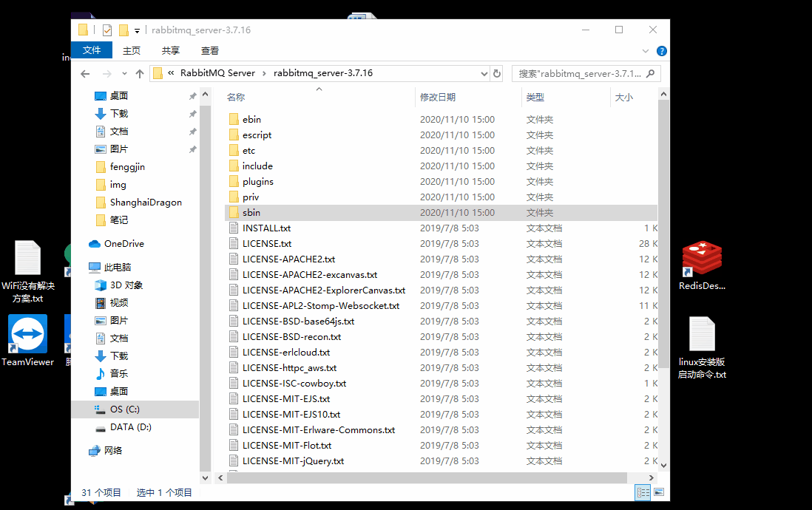Open the 共享 ribbon tab
This screenshot has height=510, width=812.
tap(170, 51)
